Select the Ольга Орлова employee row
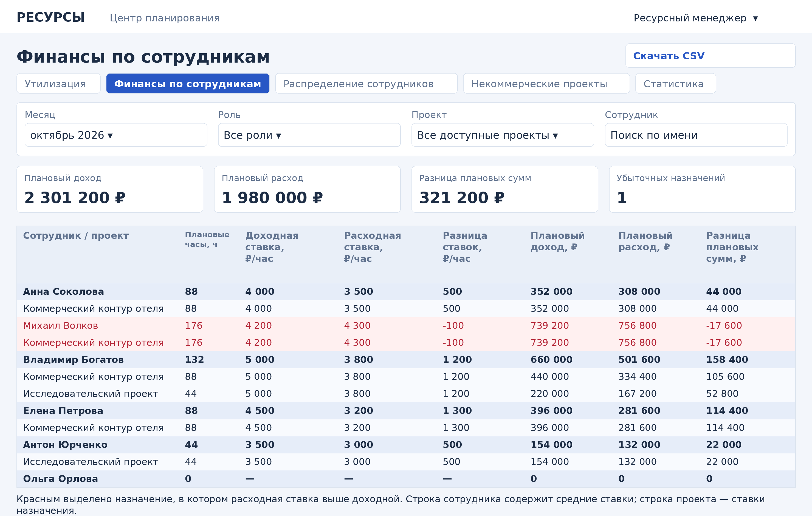Screen dimensions: 812x516 coord(406,479)
